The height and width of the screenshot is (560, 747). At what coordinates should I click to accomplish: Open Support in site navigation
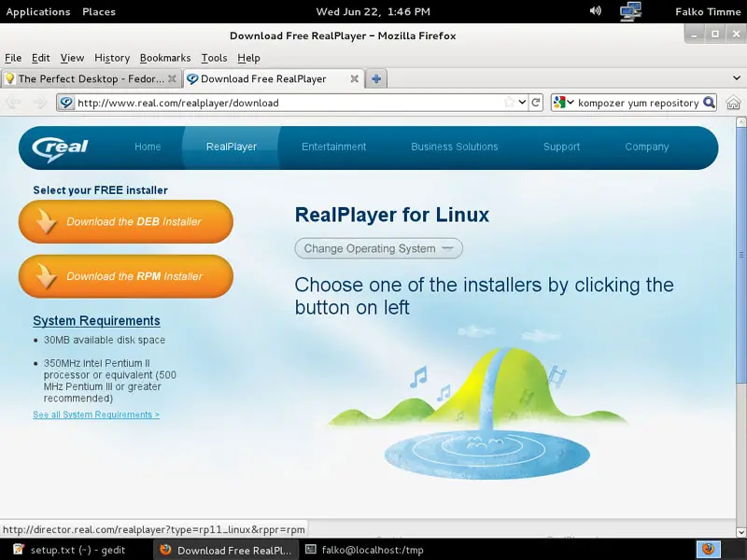(562, 147)
